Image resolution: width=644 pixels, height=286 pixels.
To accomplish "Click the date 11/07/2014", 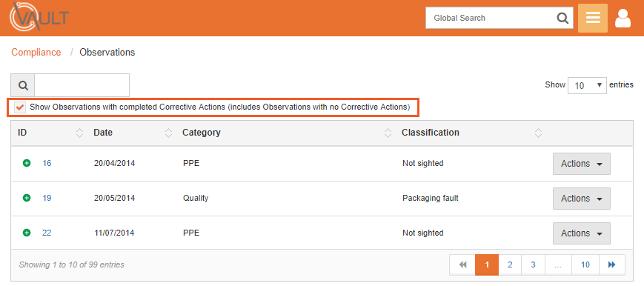I will coord(114,233).
